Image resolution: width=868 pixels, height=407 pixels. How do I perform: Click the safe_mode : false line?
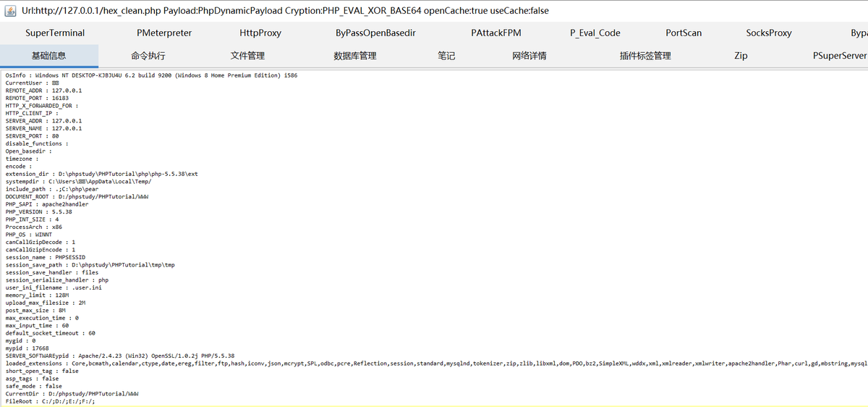click(x=34, y=386)
